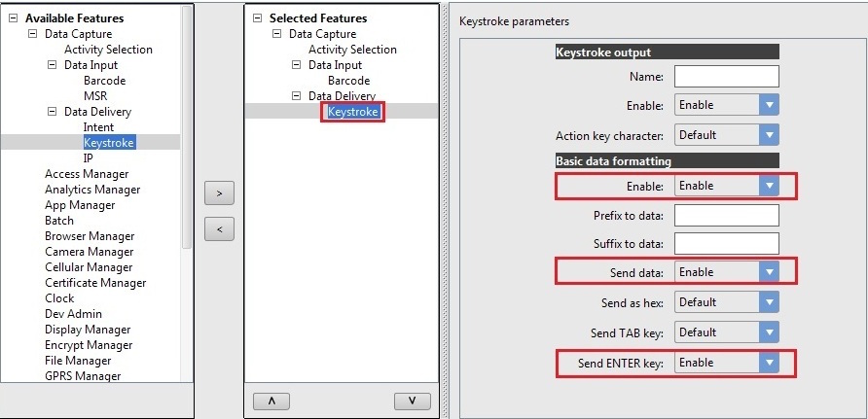The width and height of the screenshot is (868, 419).
Task: Click the remove feature left-arrow button
Action: coord(219,229)
